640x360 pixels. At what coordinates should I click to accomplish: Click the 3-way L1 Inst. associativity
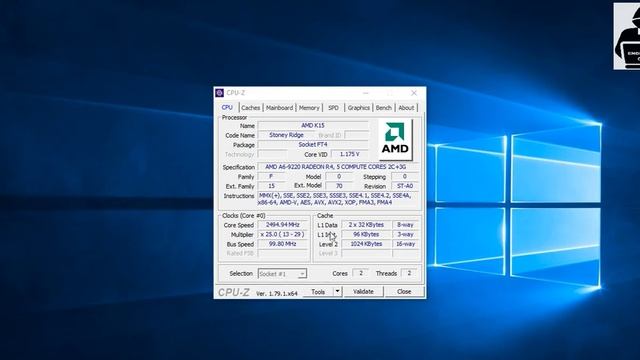coord(405,234)
